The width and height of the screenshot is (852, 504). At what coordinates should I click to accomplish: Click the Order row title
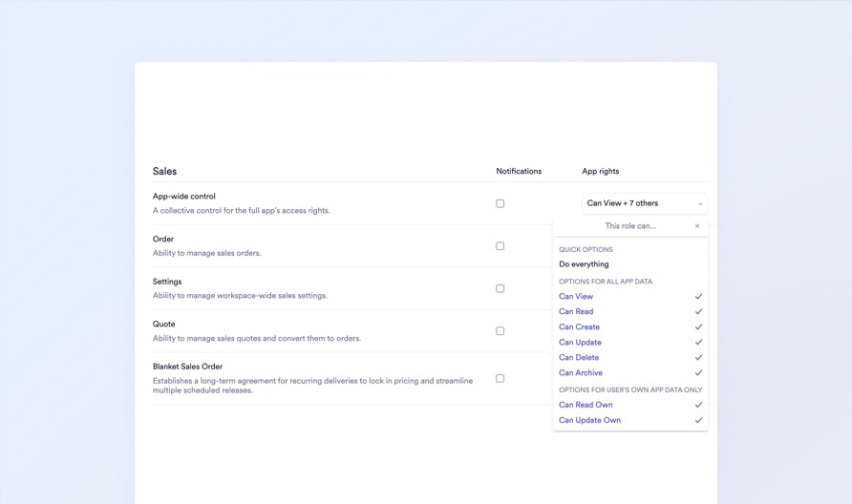(163, 239)
